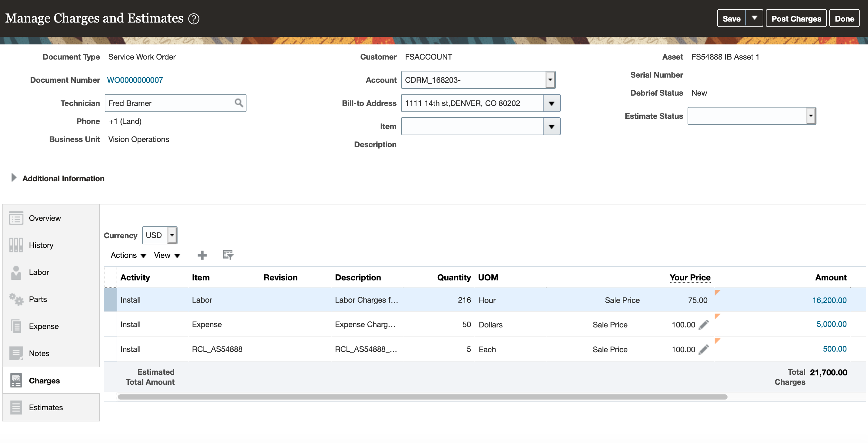Open the Estimate Status dropdown
The image size is (868, 443).
pyautogui.click(x=810, y=116)
